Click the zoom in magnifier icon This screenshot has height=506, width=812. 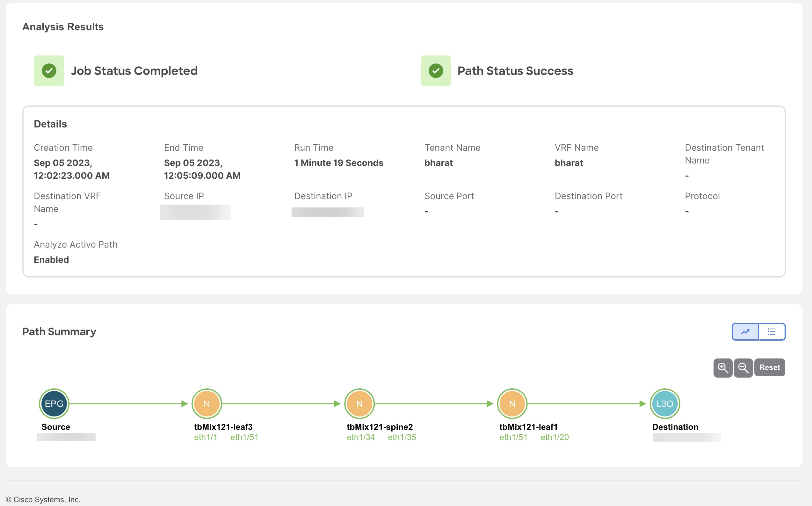point(723,367)
